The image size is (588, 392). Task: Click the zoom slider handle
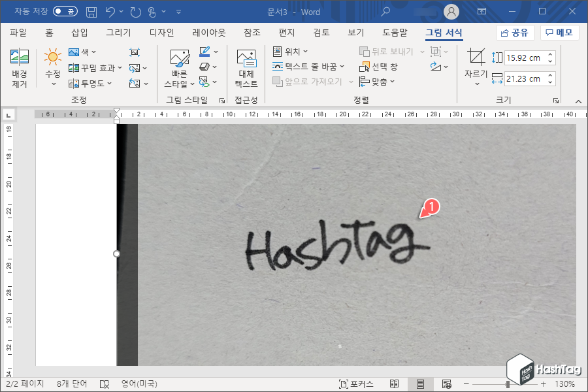508,384
